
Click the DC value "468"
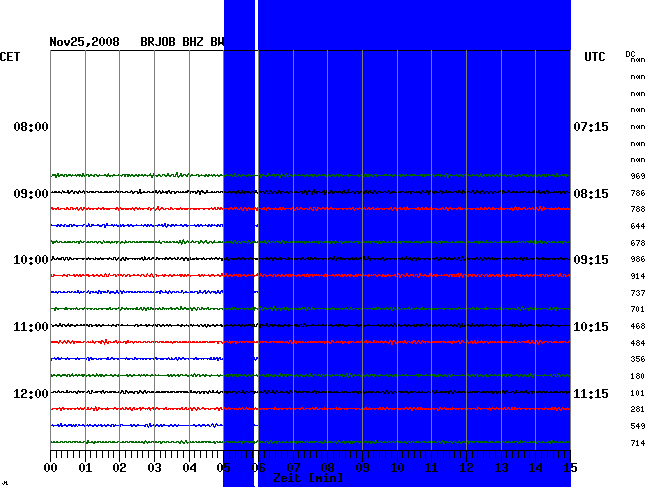coord(638,326)
